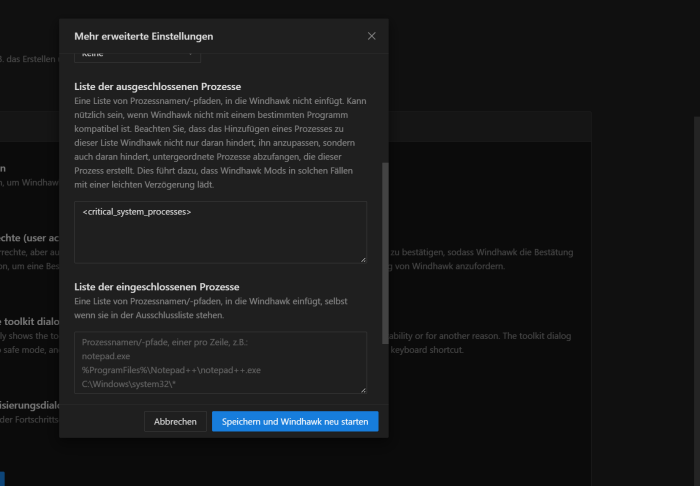The height and width of the screenshot is (486, 700).
Task: Click resize grip of excluded processes box
Action: (363, 259)
